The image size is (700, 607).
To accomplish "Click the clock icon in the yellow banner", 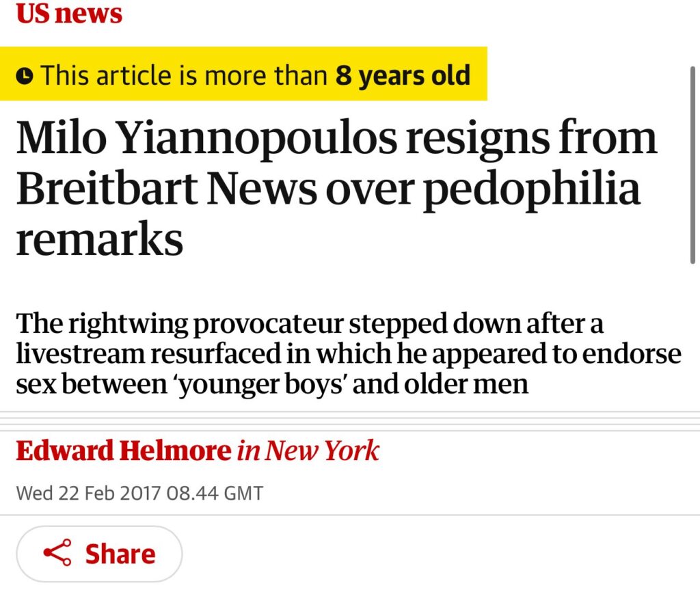I will (x=25, y=75).
